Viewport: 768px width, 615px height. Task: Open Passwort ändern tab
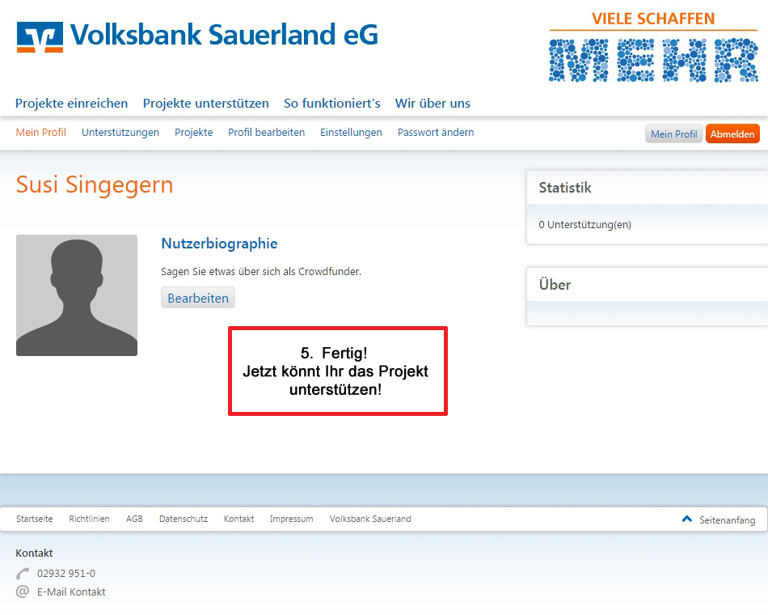click(435, 133)
